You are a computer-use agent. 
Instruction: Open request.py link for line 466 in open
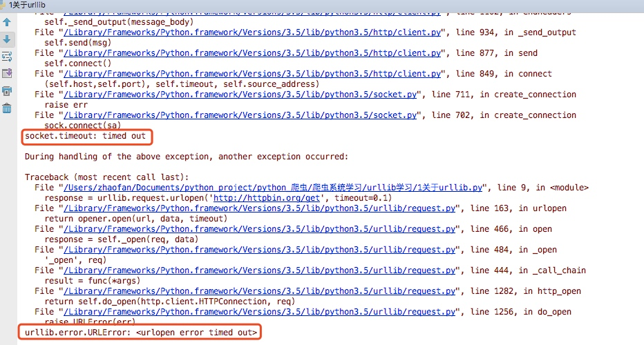tap(260, 229)
